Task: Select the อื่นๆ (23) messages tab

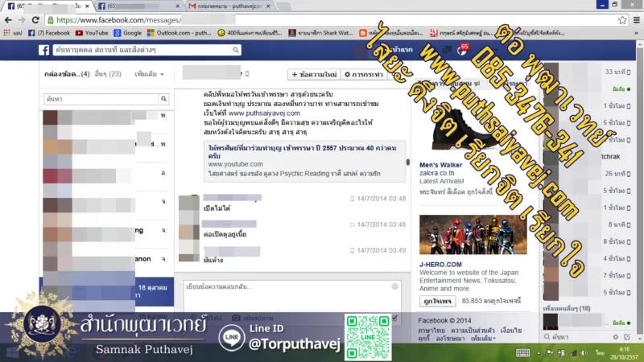Action: tap(108, 74)
